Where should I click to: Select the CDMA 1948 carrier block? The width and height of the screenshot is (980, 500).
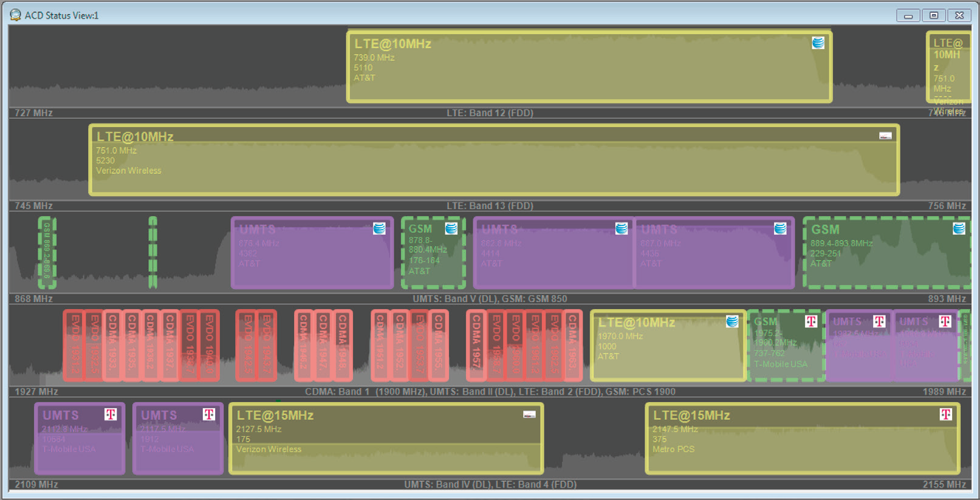point(343,346)
